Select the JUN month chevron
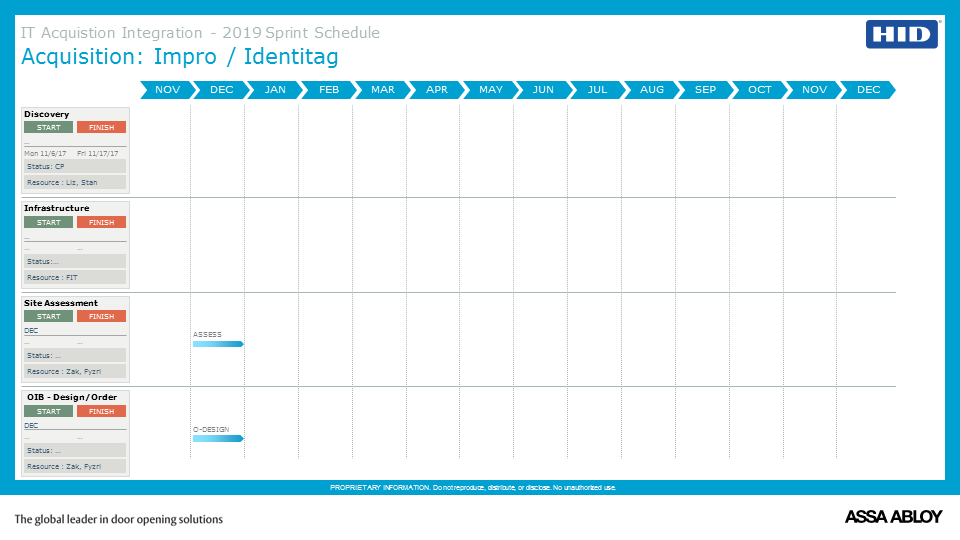 543,90
